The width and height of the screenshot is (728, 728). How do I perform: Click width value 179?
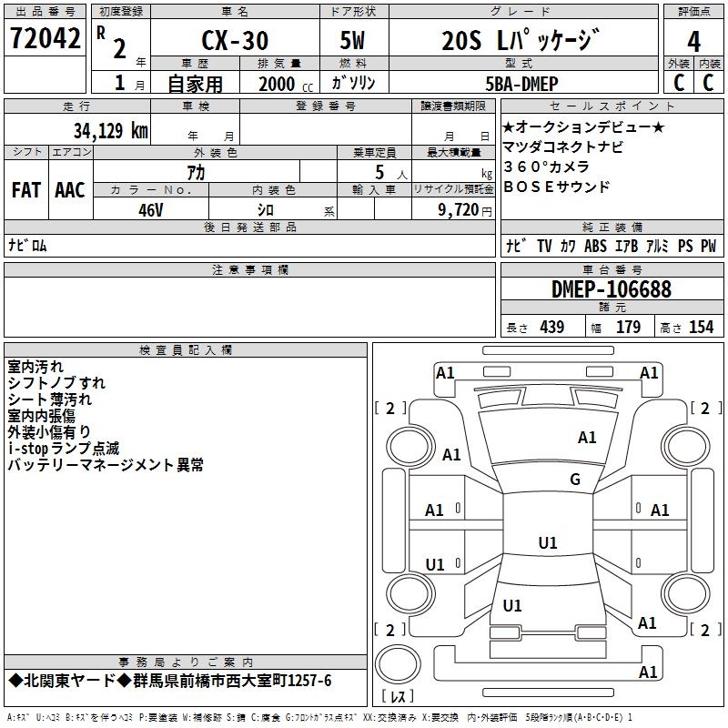click(x=628, y=327)
